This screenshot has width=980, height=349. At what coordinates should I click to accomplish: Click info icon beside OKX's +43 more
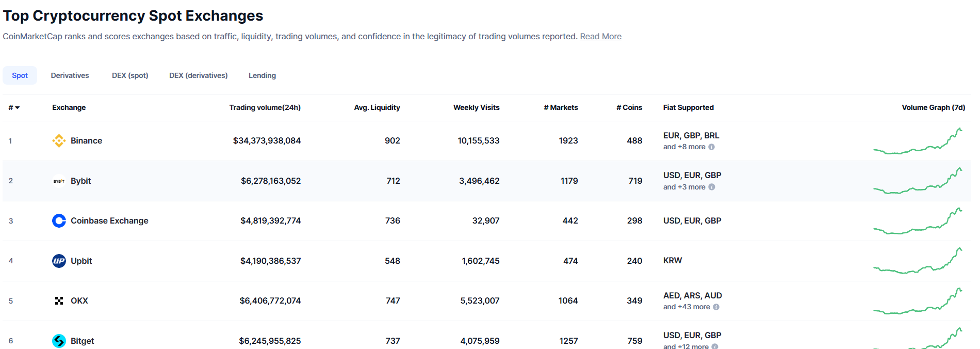716,307
